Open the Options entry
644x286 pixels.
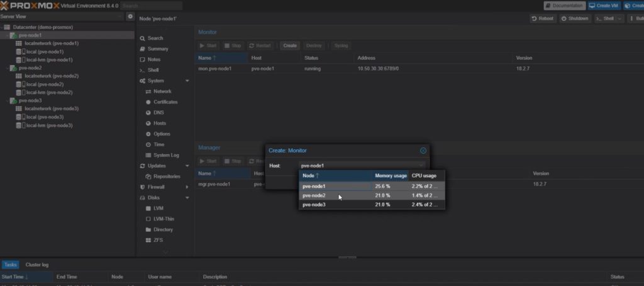click(x=162, y=134)
